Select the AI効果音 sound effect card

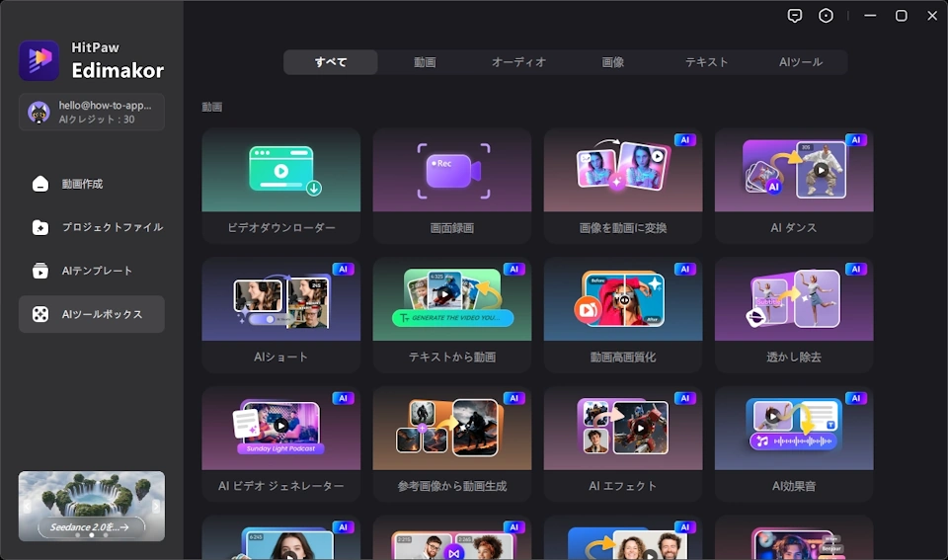[x=794, y=443]
